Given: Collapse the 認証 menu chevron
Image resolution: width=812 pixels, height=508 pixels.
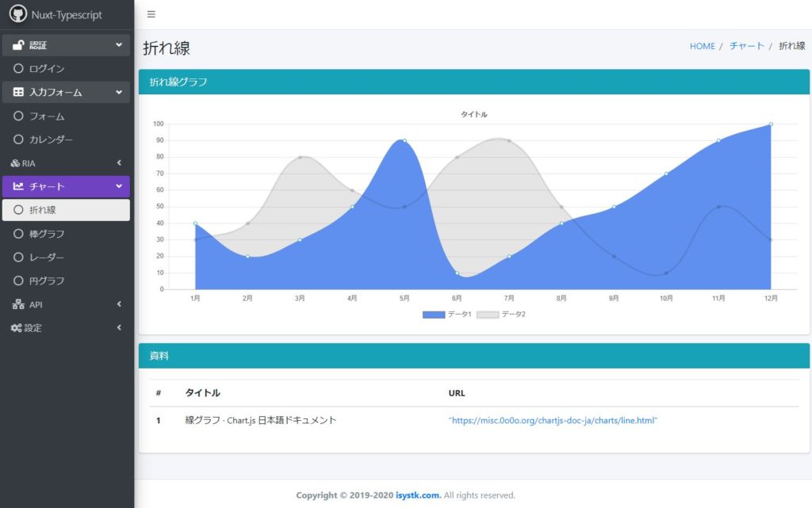Looking at the screenshot, I should [119, 45].
